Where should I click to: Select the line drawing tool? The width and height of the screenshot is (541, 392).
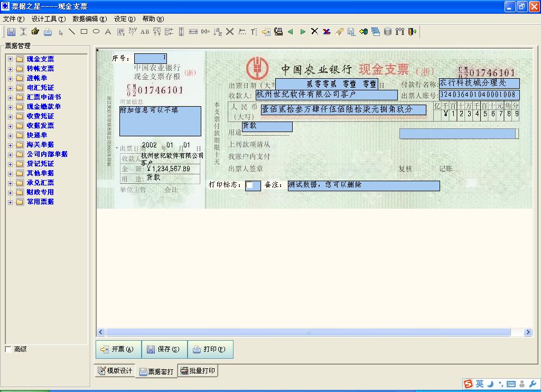coord(72,32)
